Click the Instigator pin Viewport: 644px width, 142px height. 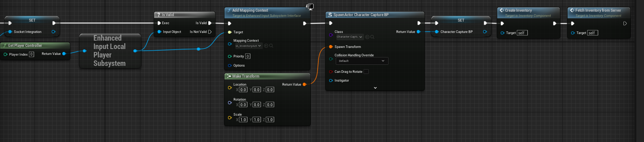point(331,81)
